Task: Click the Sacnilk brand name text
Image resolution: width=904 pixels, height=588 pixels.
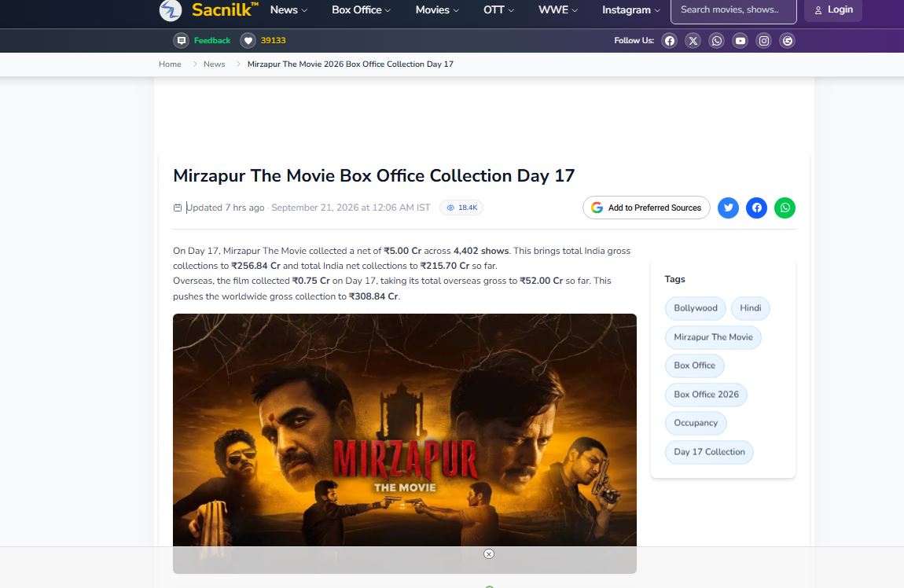Action: click(x=225, y=9)
